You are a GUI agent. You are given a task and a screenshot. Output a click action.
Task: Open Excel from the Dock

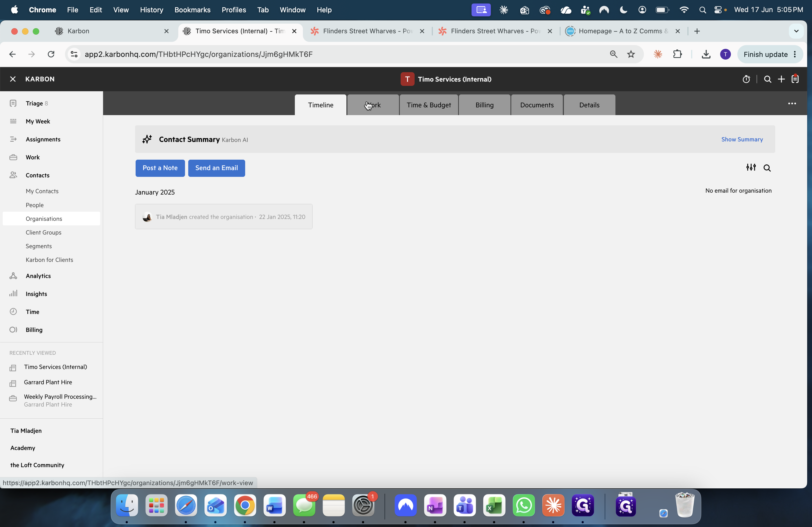click(x=494, y=505)
